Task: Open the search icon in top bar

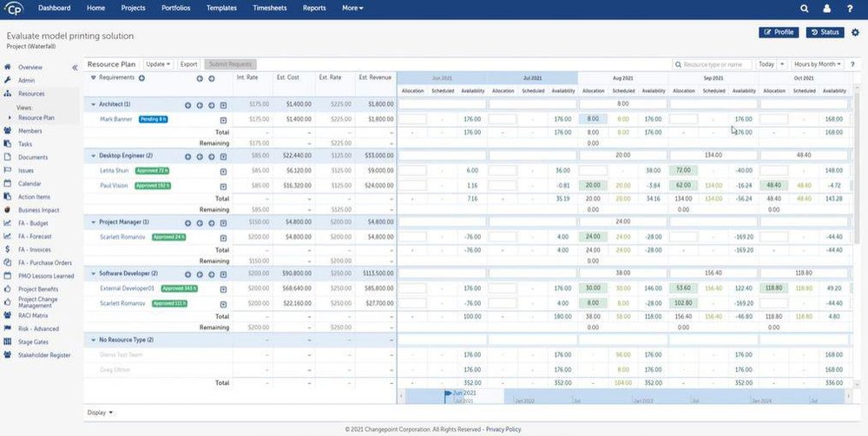Action: pyautogui.click(x=805, y=9)
